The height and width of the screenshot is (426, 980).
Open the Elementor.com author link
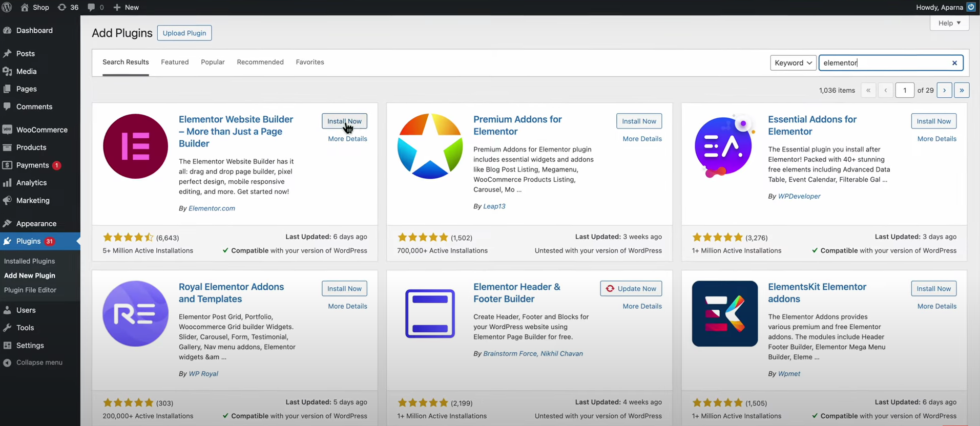[212, 208]
